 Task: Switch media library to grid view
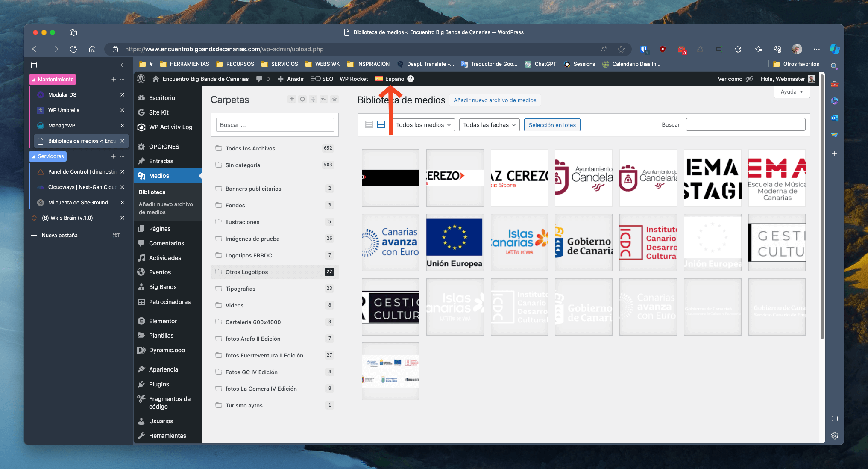pyautogui.click(x=381, y=124)
